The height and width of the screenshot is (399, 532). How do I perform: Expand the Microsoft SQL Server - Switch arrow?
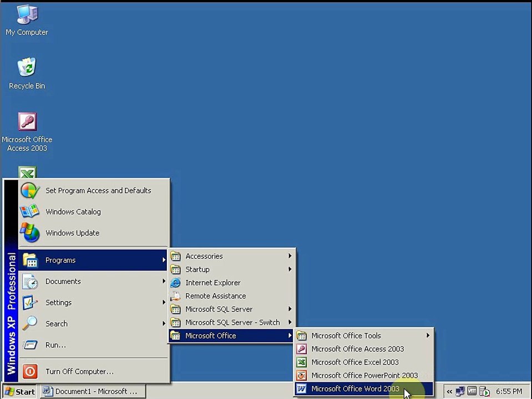290,322
